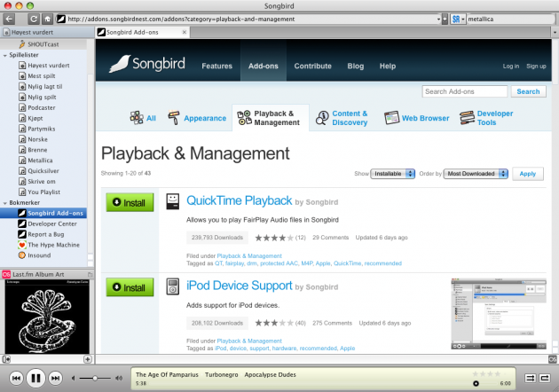
Task: Click the Last.fm Album Art pane icon
Action: [6, 274]
